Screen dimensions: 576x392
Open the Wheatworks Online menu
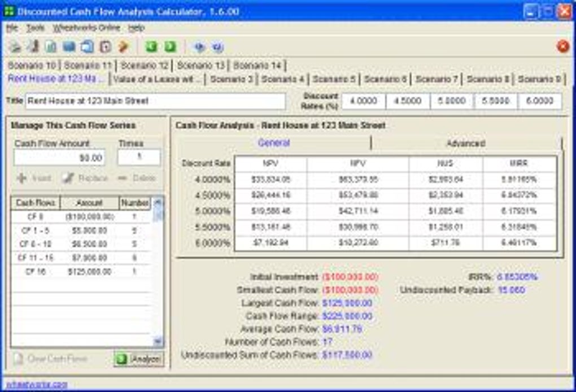pyautogui.click(x=86, y=28)
